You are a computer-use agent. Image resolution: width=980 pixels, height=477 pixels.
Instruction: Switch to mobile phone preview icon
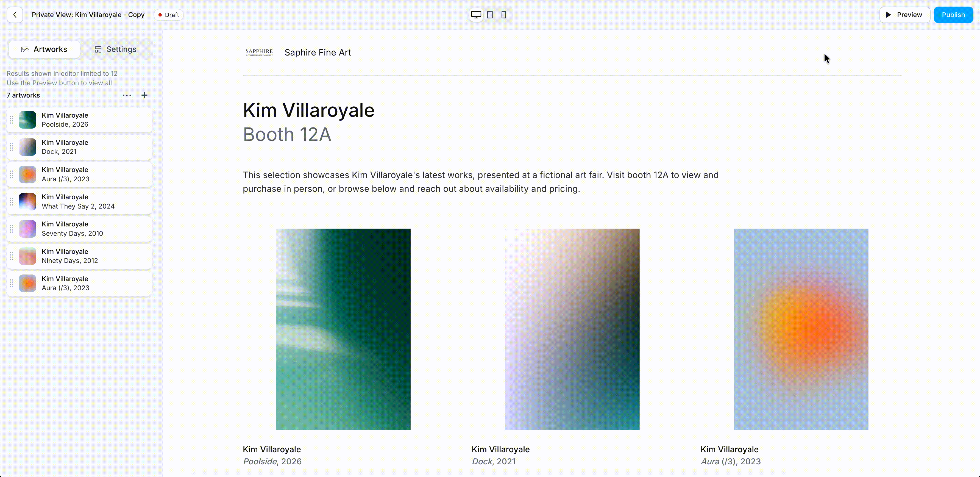[x=504, y=15]
